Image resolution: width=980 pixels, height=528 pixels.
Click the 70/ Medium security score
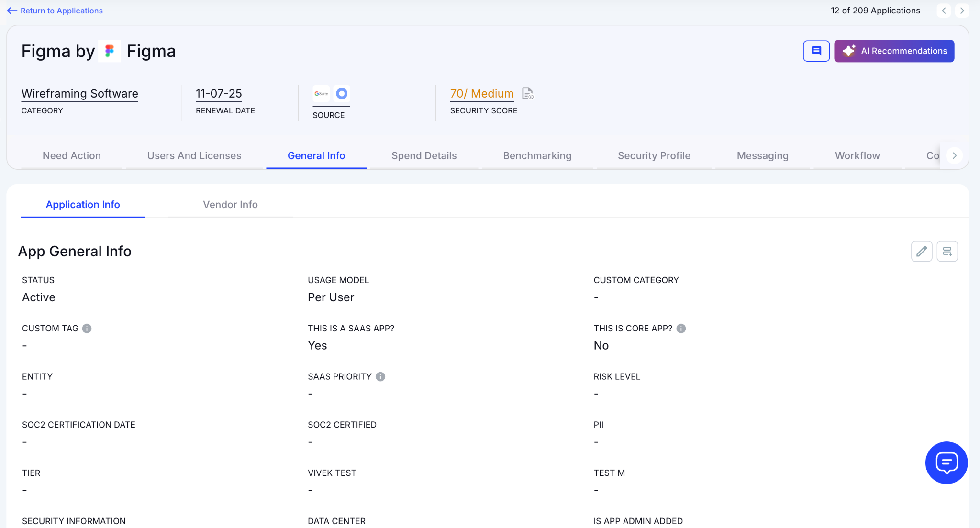tap(481, 93)
